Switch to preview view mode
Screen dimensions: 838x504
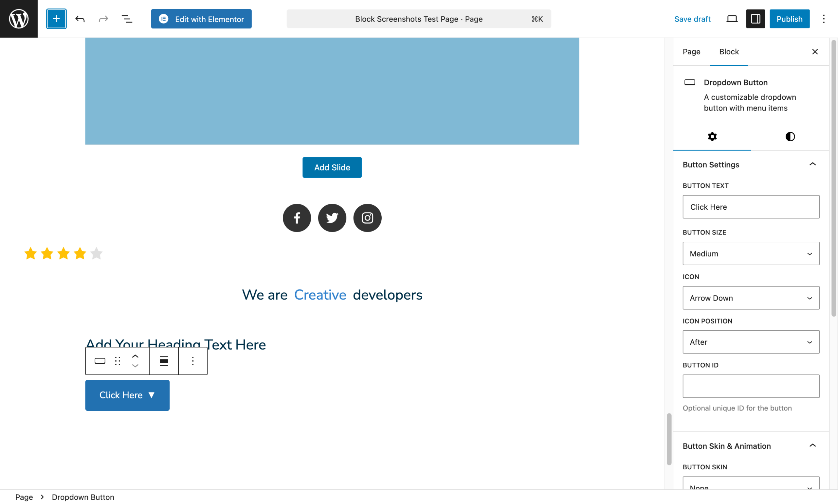732,19
